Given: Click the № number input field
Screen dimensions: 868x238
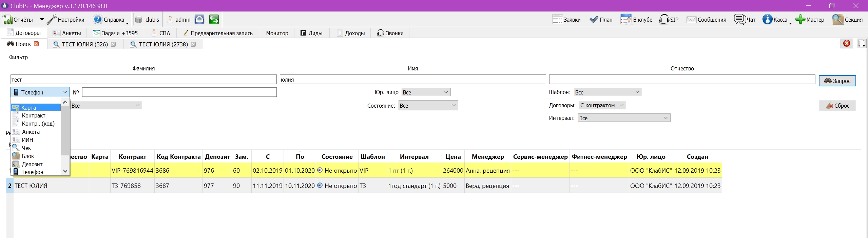Looking at the screenshot, I should (179, 92).
